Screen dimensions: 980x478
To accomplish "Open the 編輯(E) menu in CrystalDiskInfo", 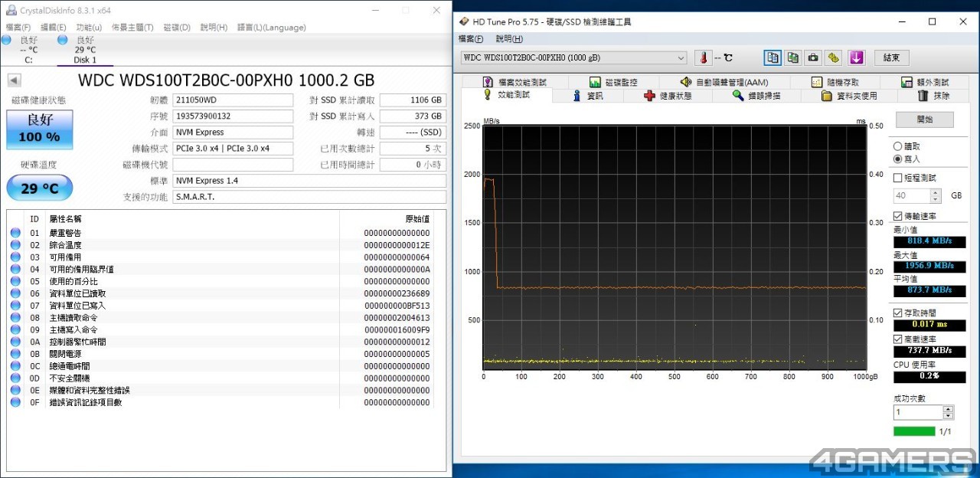I will [54, 28].
